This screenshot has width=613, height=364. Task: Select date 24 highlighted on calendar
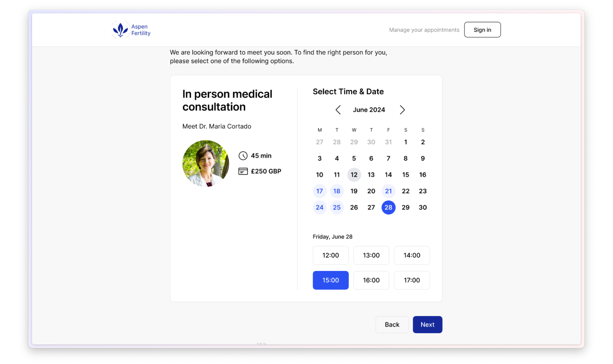[x=319, y=207]
